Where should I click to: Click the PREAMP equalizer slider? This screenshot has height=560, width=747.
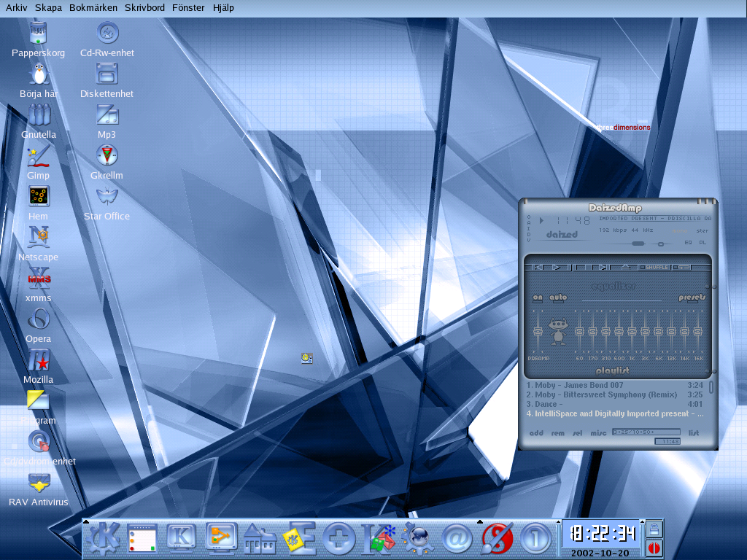pos(538,331)
